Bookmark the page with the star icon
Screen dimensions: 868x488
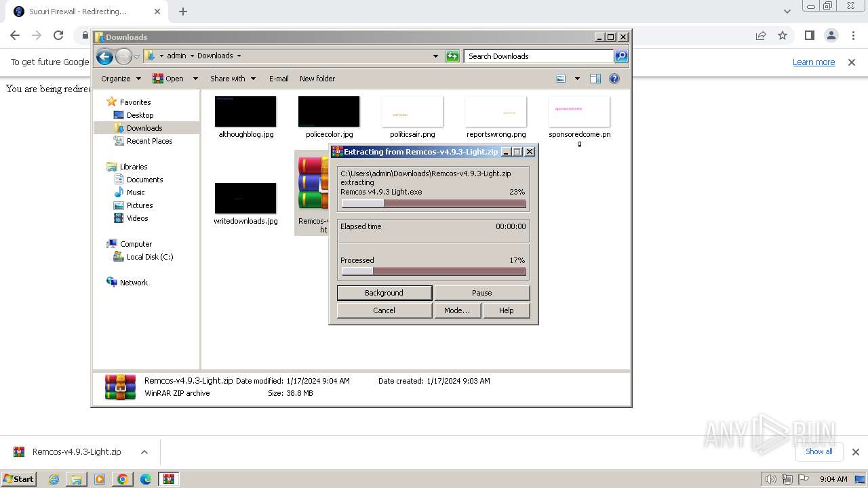783,35
